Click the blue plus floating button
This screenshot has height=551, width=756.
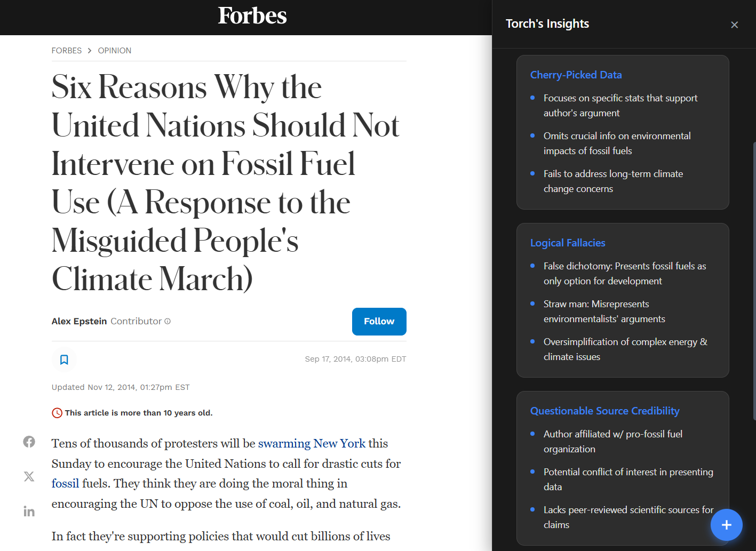(726, 525)
